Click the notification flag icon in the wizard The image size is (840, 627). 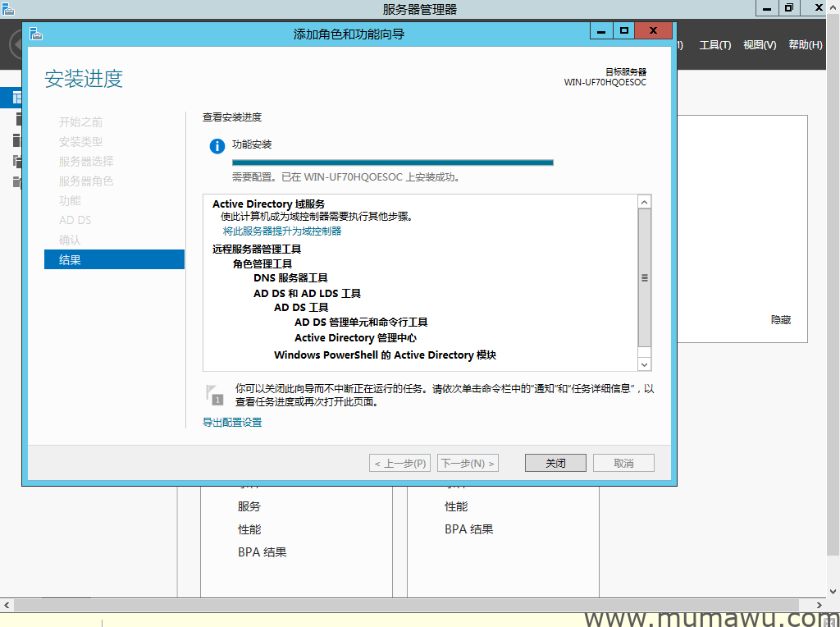click(214, 394)
